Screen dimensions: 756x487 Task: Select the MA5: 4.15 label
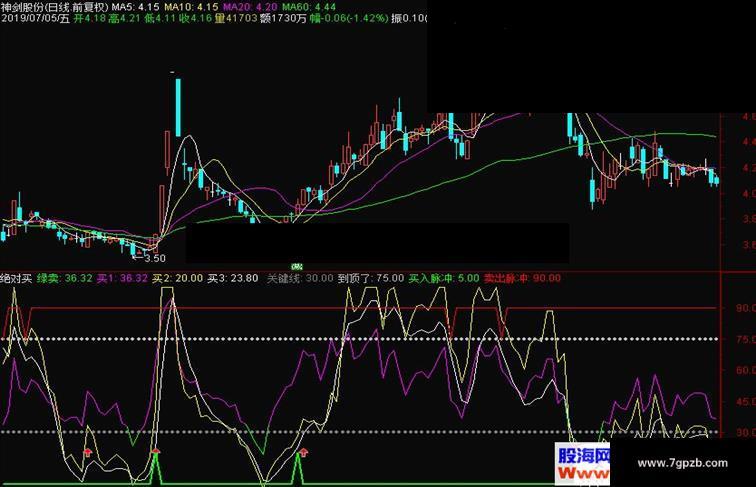pos(135,7)
